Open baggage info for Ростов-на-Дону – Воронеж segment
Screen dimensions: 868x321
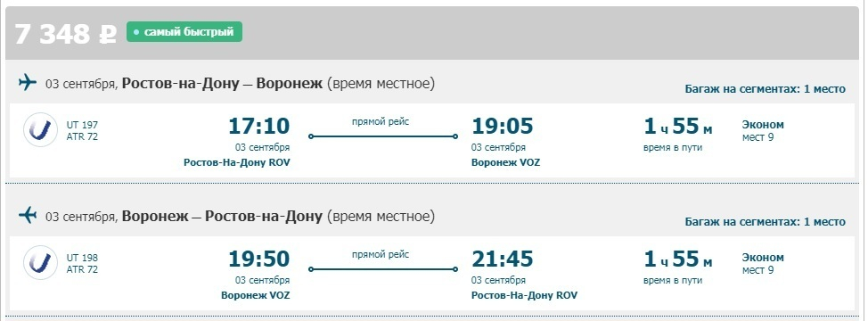click(x=765, y=89)
